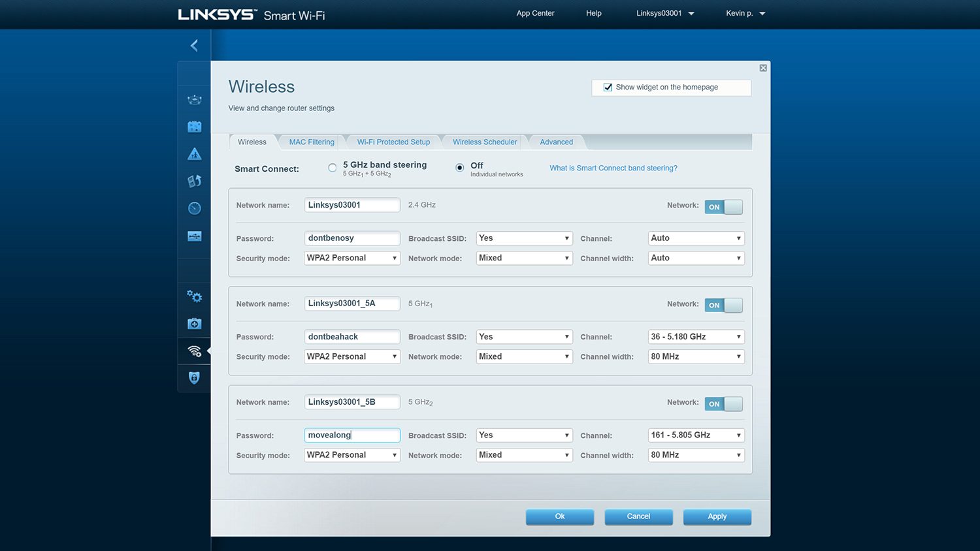Select Smart Connect Off radio button
The image size is (980, 551).
coord(460,168)
